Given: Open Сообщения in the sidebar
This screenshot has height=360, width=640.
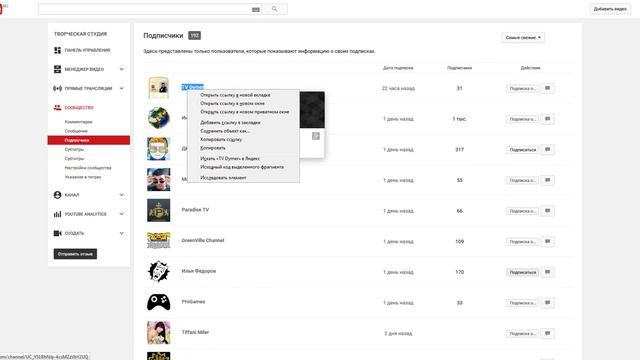Looking at the screenshot, I should (x=76, y=131).
